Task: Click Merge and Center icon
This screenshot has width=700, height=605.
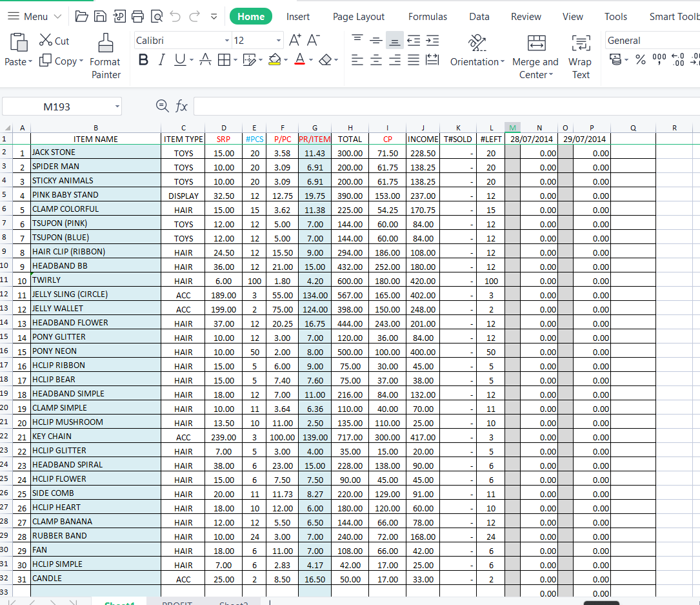Action: 536,43
